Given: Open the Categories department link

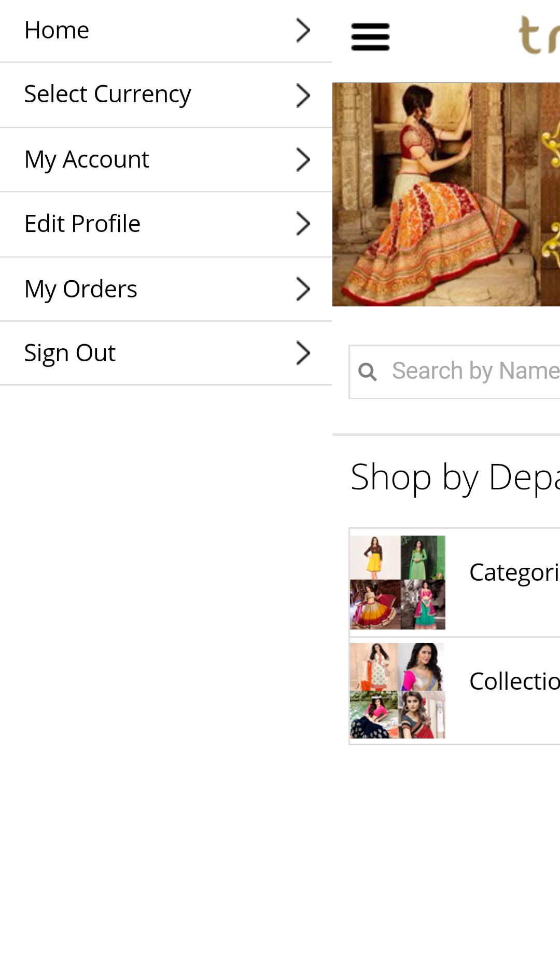Looking at the screenshot, I should [513, 572].
